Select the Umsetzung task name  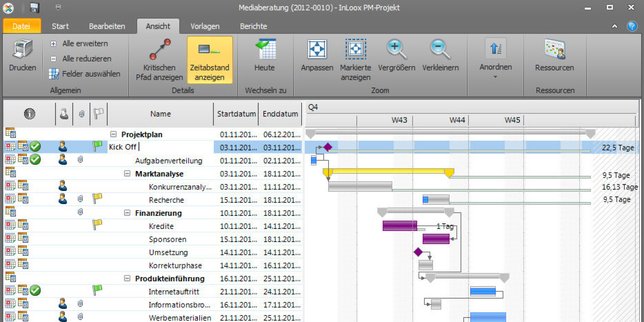click(168, 252)
